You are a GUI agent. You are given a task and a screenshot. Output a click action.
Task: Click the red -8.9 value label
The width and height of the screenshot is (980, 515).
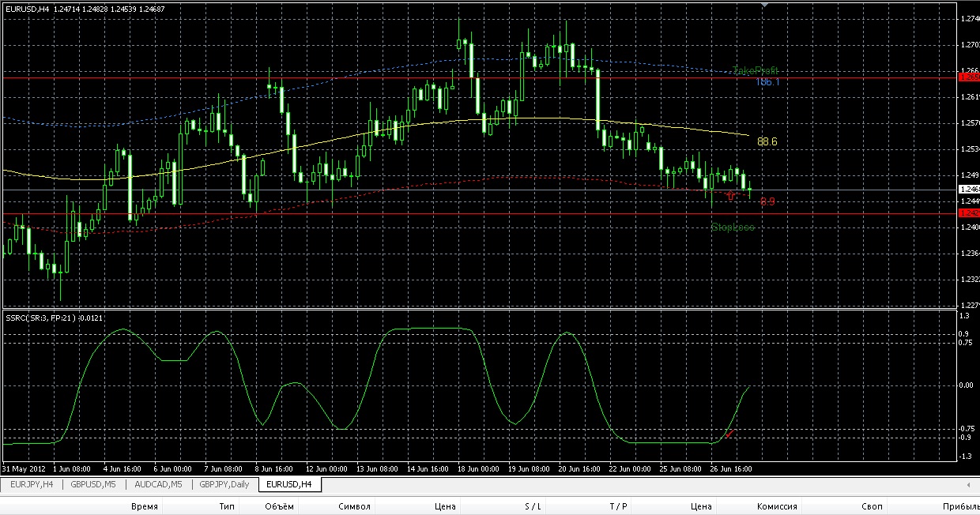point(767,201)
